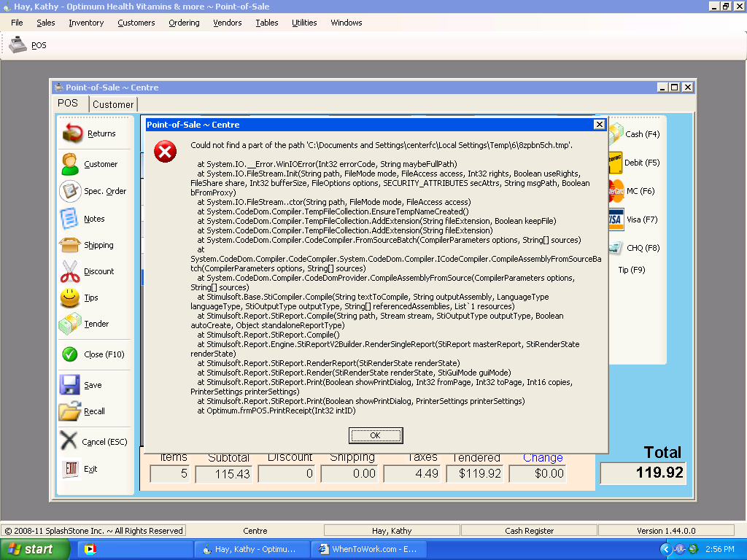
Task: Cancel (ESC) the transaction with the X icon
Action: point(69,440)
